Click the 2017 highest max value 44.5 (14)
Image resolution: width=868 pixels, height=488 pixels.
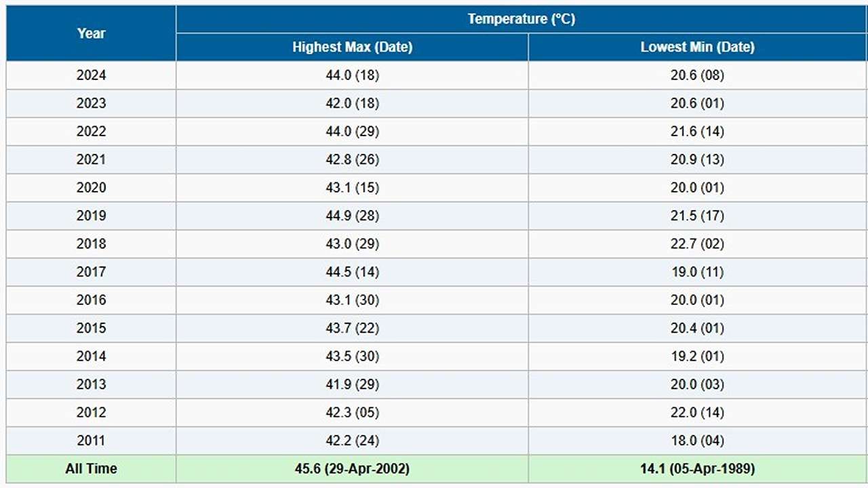[x=352, y=272]
